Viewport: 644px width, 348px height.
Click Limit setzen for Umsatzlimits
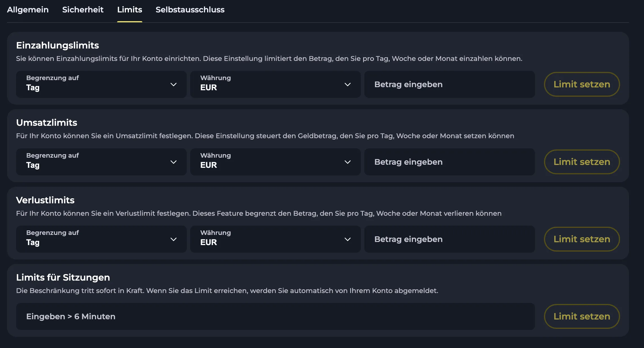coord(581,162)
